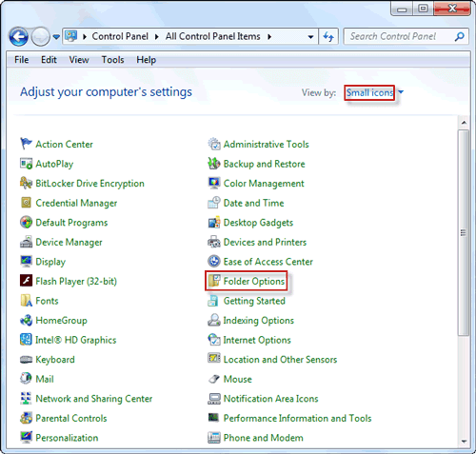Click the Credential Manager safe icon
476x454 pixels.
[26, 203]
